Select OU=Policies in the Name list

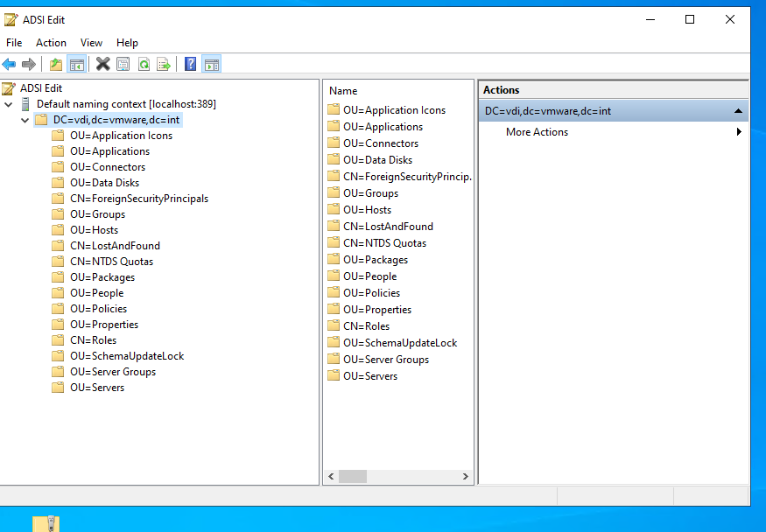[x=372, y=293]
